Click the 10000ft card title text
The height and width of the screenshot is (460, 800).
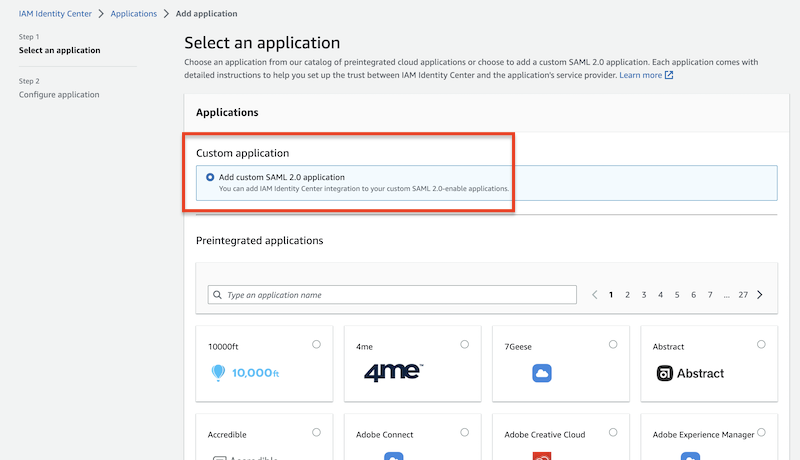(223, 347)
